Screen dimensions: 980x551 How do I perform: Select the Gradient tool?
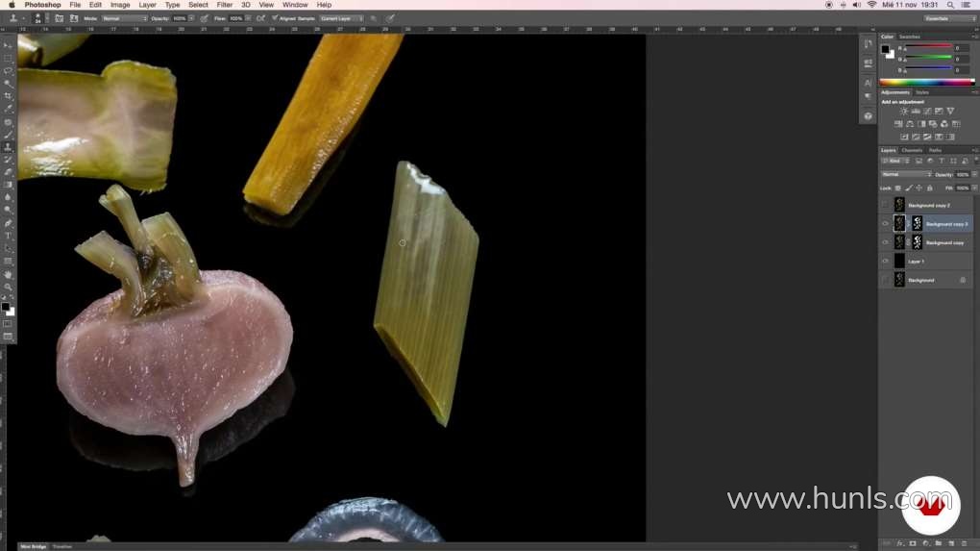point(8,185)
